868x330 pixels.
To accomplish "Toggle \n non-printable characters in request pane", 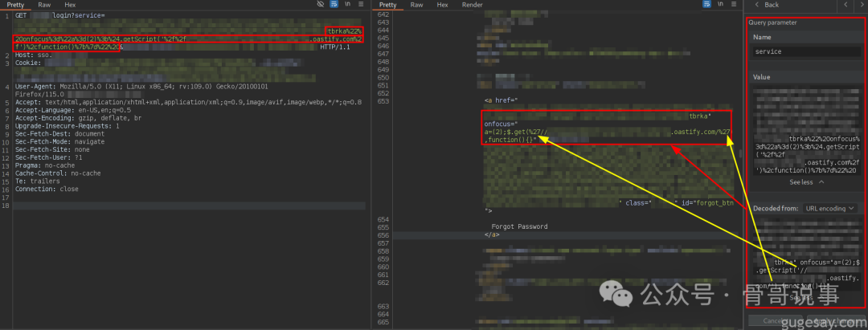I will pos(348,4).
